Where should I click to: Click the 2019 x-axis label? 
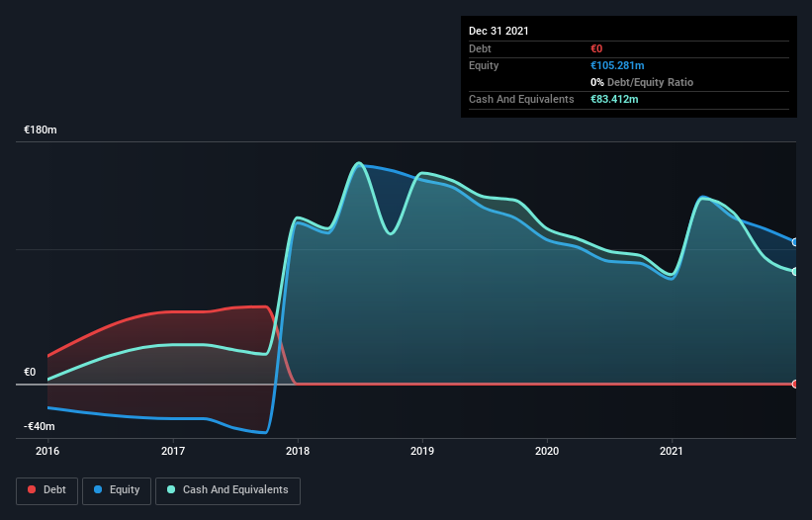422,451
